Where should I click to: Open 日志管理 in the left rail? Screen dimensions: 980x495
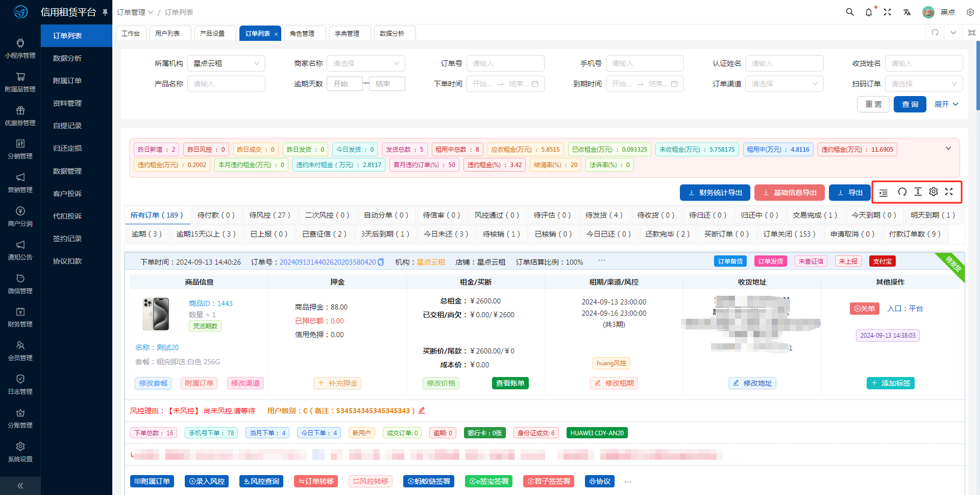pos(20,385)
